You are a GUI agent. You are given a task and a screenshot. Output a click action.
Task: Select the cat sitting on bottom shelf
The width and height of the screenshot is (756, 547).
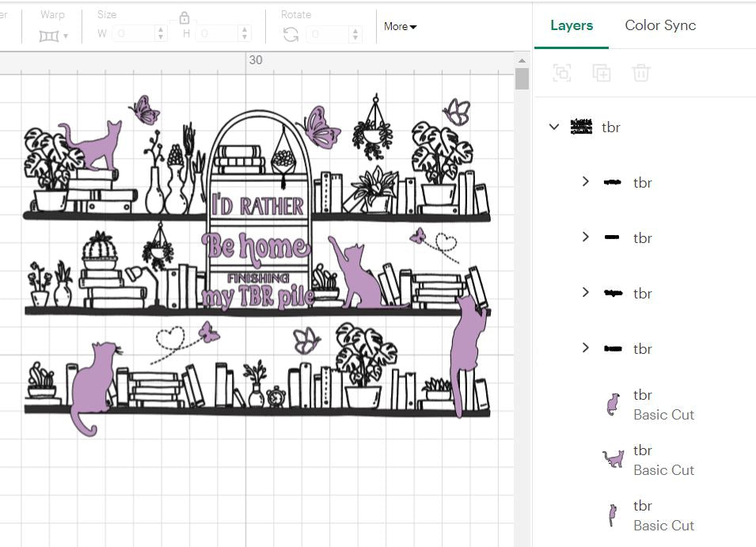click(x=94, y=386)
